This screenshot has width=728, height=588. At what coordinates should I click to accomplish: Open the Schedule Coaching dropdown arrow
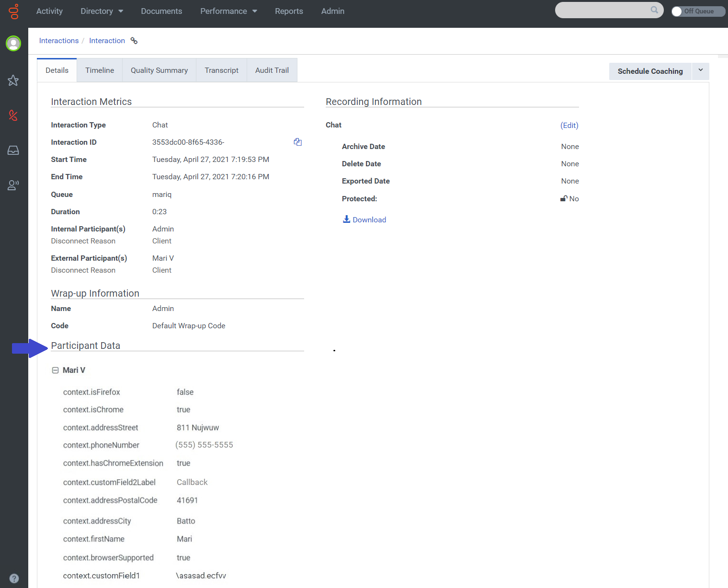pyautogui.click(x=700, y=70)
